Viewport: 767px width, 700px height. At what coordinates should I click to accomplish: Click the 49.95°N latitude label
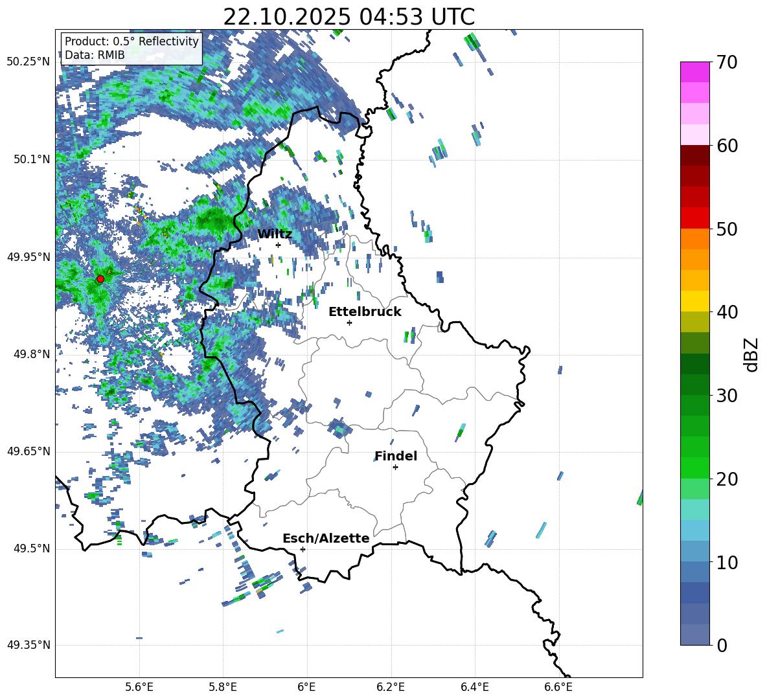coord(29,256)
